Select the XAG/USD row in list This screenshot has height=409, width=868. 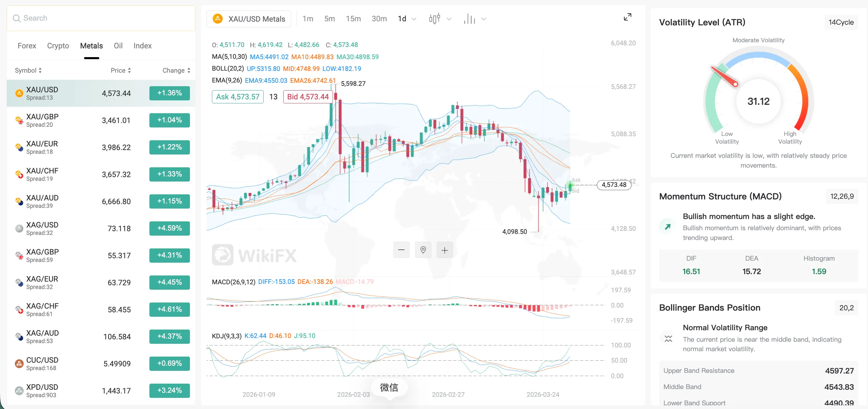click(x=101, y=228)
